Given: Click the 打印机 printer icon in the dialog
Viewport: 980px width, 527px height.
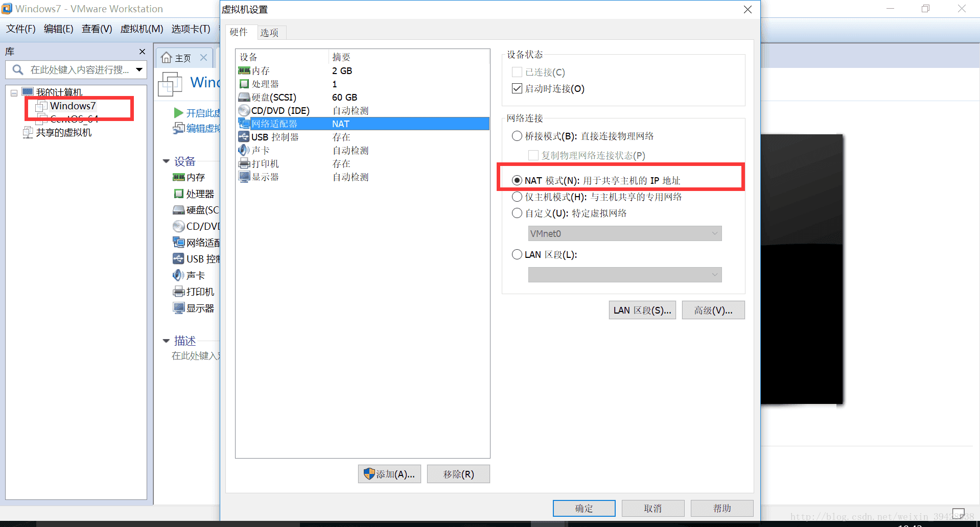Looking at the screenshot, I should coord(244,163).
